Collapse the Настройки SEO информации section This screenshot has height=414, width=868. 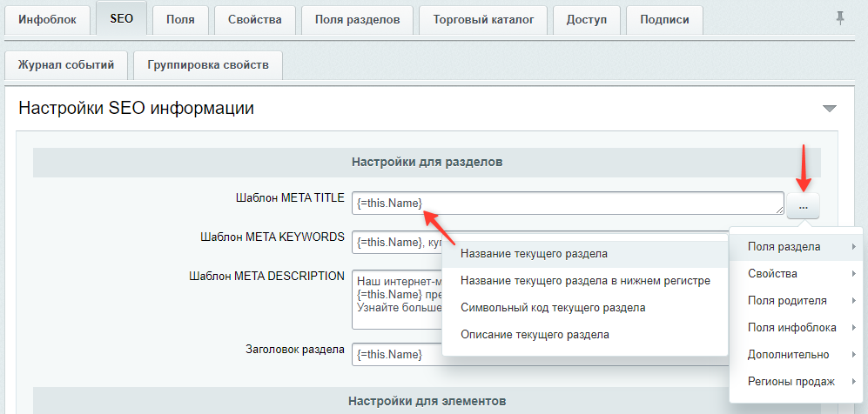829,109
